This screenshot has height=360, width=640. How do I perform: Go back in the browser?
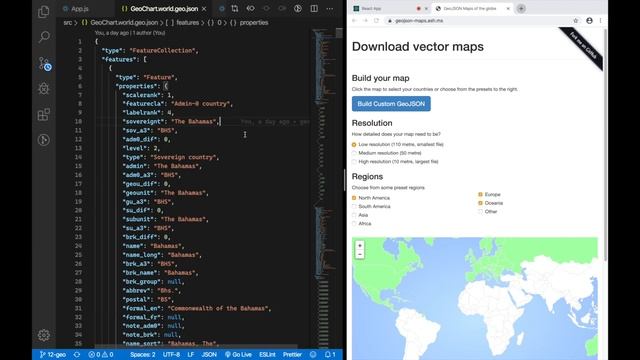[354, 20]
